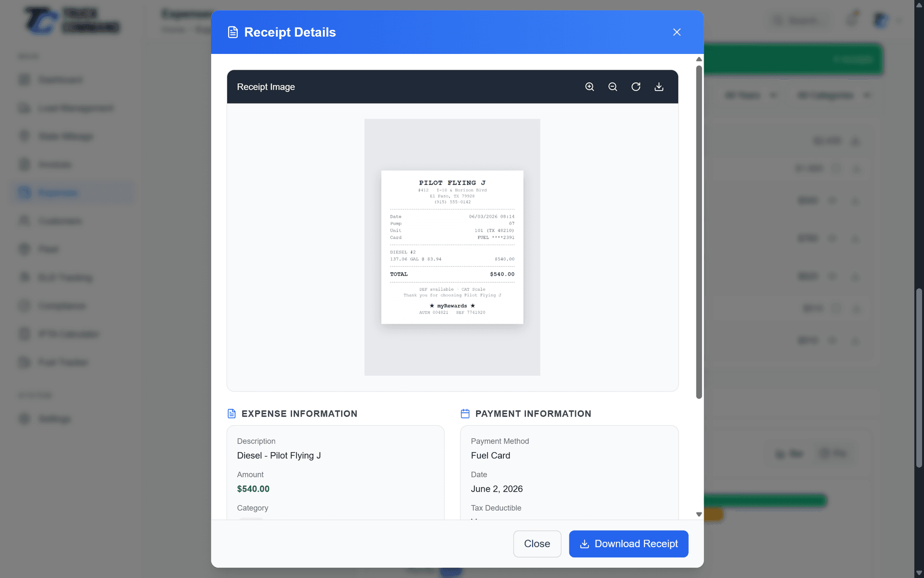Click the page scrollbar down arrow

pos(919,573)
